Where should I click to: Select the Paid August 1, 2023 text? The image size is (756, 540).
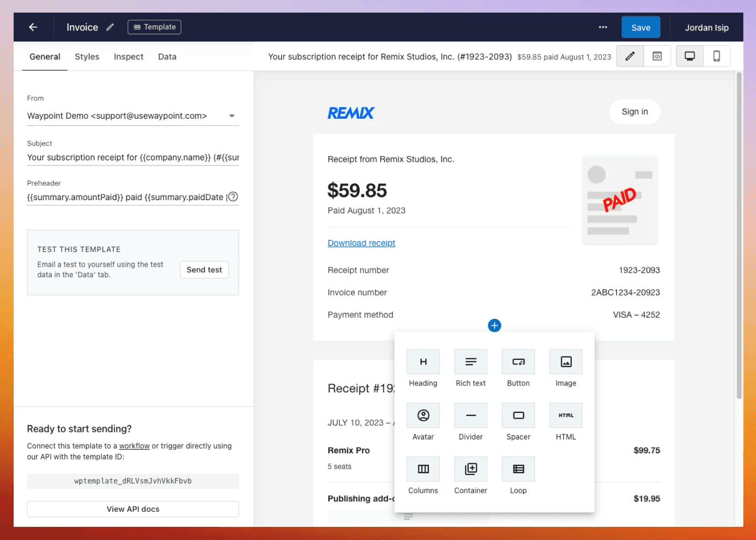pyautogui.click(x=366, y=211)
